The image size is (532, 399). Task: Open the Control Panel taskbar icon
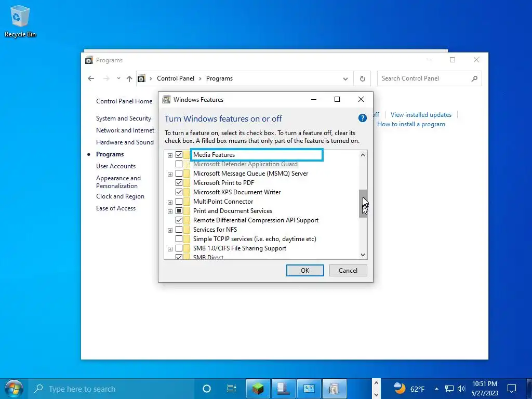point(309,389)
